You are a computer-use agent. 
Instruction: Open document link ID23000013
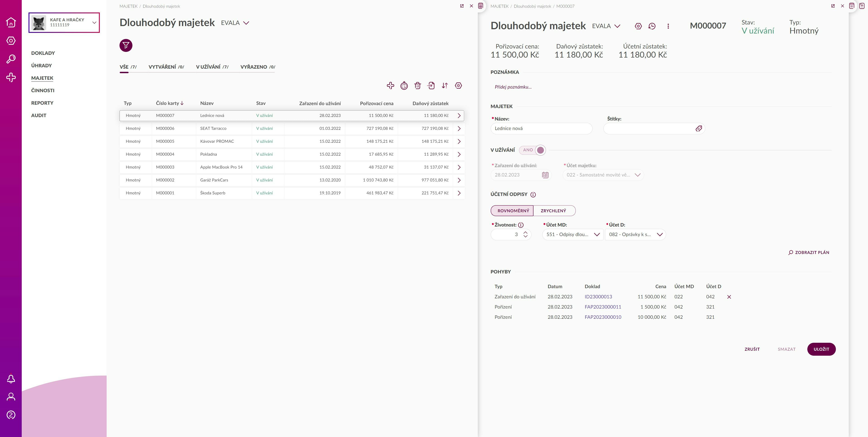coord(598,297)
